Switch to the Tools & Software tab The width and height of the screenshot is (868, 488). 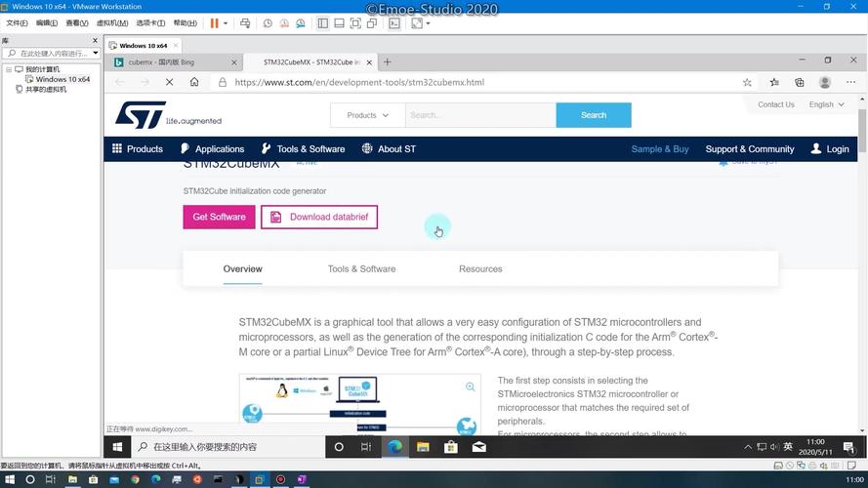[x=361, y=269]
